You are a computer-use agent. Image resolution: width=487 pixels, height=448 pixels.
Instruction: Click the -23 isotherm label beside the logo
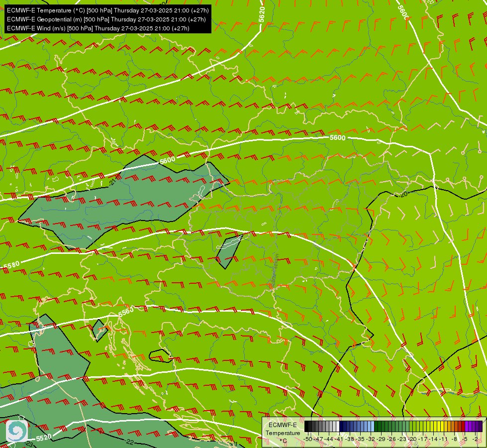[29, 444]
